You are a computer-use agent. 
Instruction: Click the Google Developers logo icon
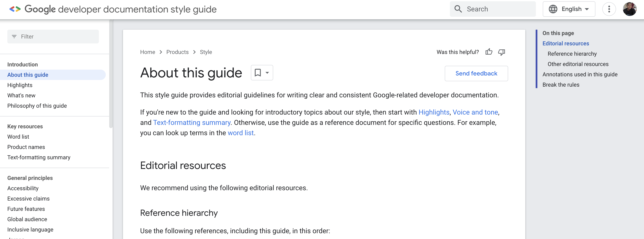pos(15,9)
